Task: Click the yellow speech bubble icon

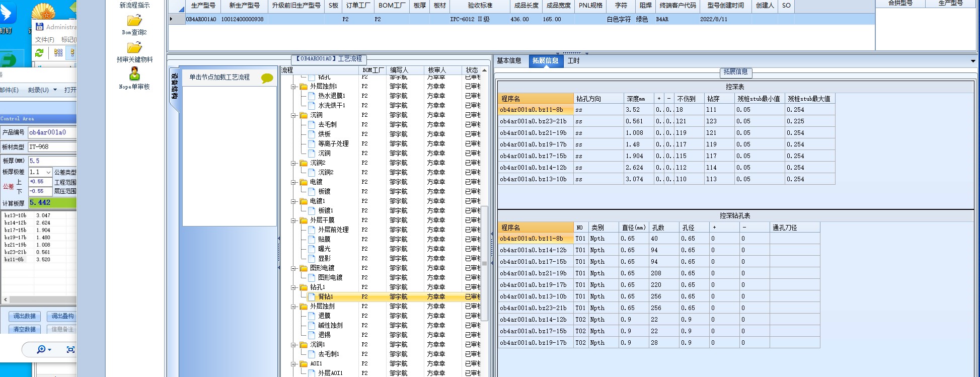Action: tap(267, 78)
